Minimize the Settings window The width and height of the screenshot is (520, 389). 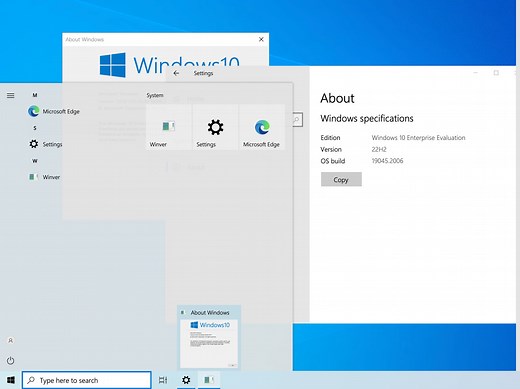click(476, 73)
